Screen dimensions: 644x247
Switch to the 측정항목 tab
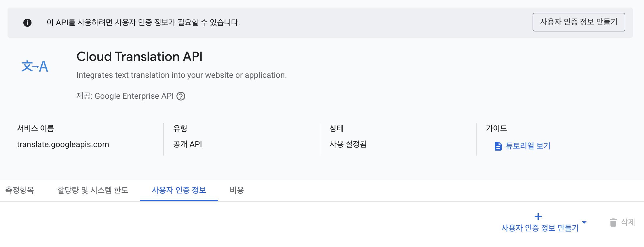20,190
